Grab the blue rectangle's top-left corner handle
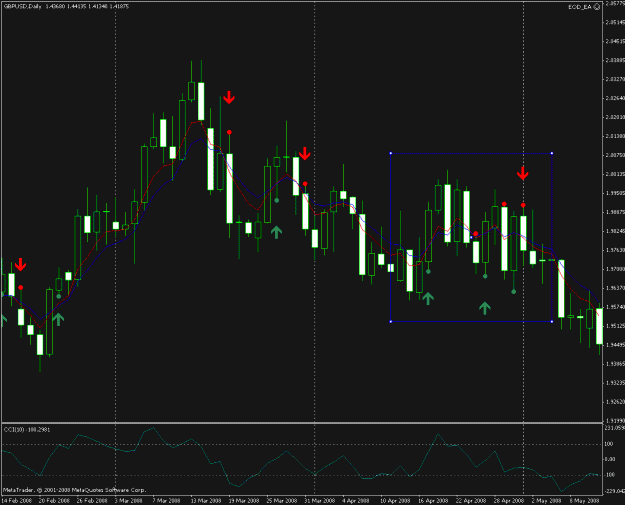This screenshot has width=625, height=505. tap(391, 153)
